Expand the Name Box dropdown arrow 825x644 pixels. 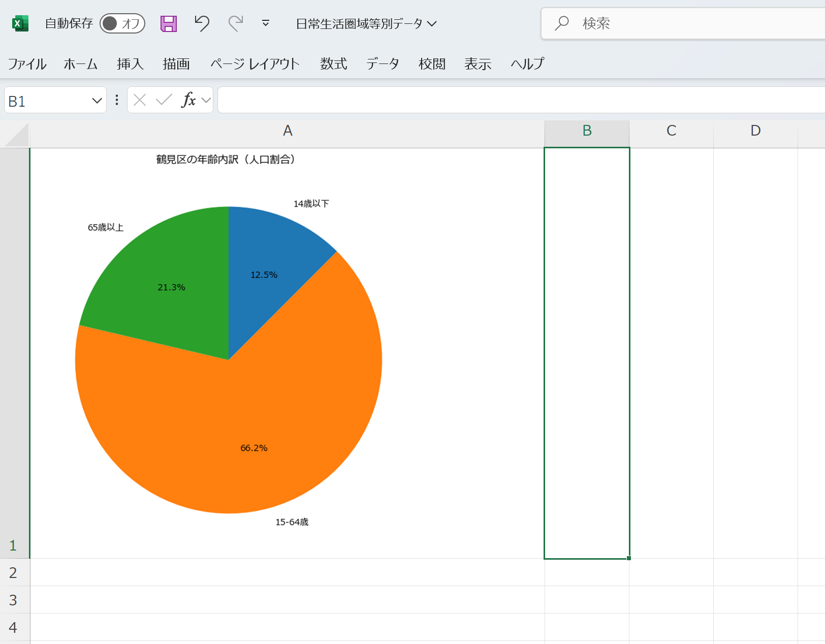pyautogui.click(x=97, y=101)
